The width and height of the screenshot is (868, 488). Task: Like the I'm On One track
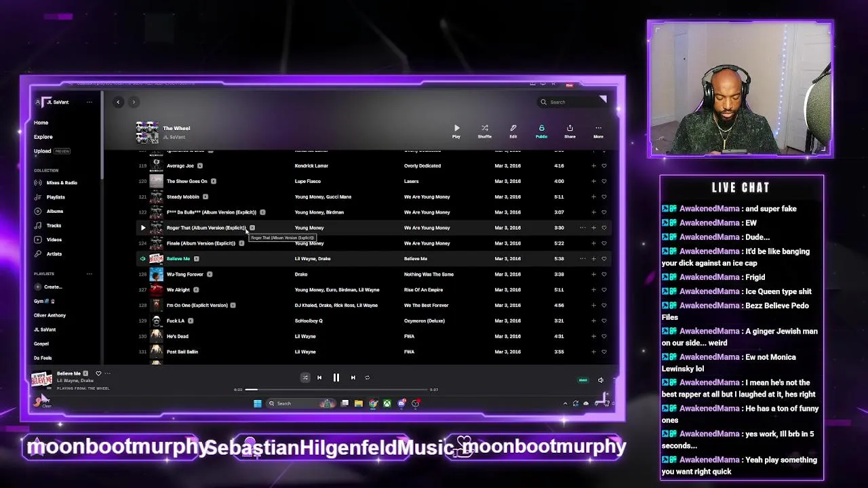[604, 305]
